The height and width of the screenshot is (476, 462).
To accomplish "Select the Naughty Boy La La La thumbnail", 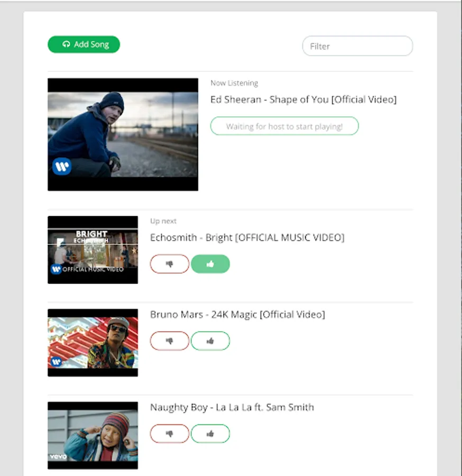I will pos(93,436).
